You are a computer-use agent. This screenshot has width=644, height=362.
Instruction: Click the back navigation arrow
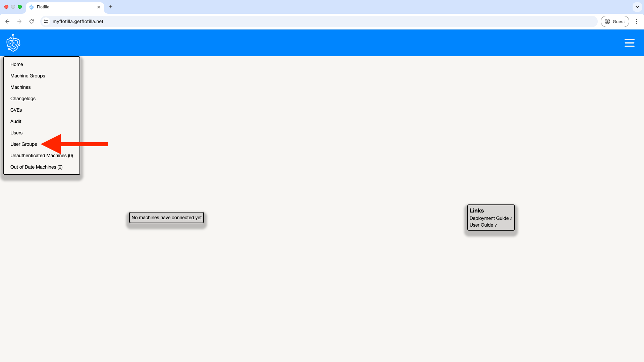[x=7, y=21]
